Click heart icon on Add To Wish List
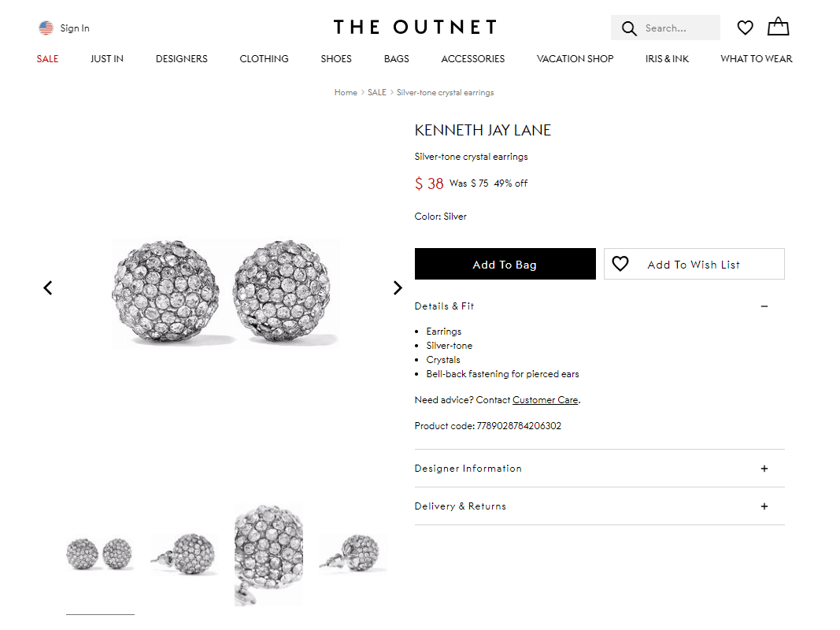The width and height of the screenshot is (840, 630). pyautogui.click(x=620, y=264)
